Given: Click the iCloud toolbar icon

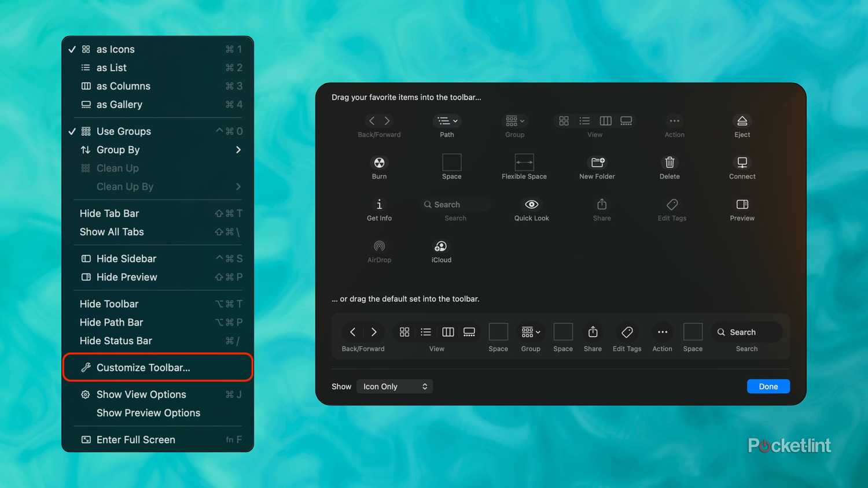Looking at the screenshot, I should tap(441, 245).
